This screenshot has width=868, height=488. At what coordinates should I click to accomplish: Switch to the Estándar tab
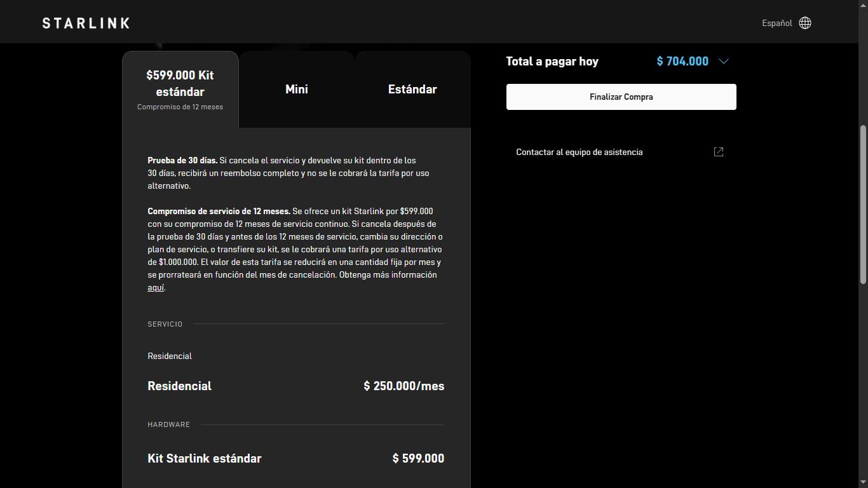tap(412, 90)
